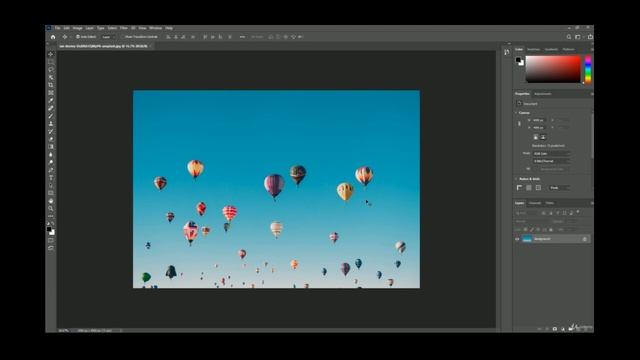Switch to the Channels tab

[x=535, y=203]
